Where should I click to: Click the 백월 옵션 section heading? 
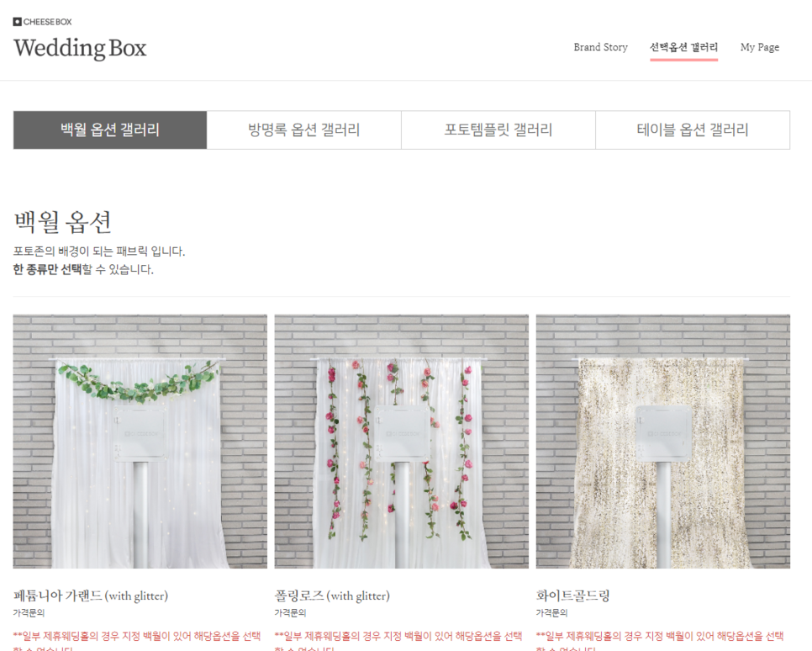click(63, 222)
